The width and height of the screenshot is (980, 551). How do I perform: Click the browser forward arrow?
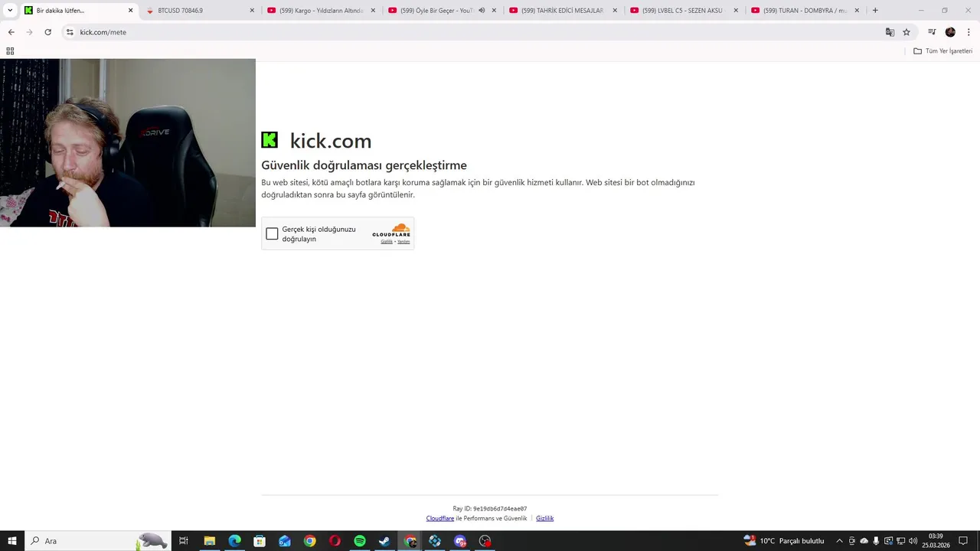tap(29, 32)
